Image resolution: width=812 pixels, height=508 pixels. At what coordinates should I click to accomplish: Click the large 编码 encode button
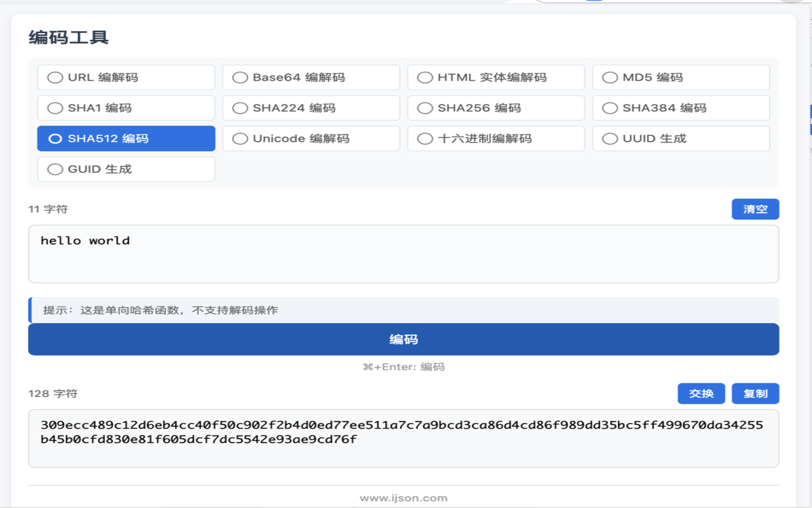click(x=403, y=339)
